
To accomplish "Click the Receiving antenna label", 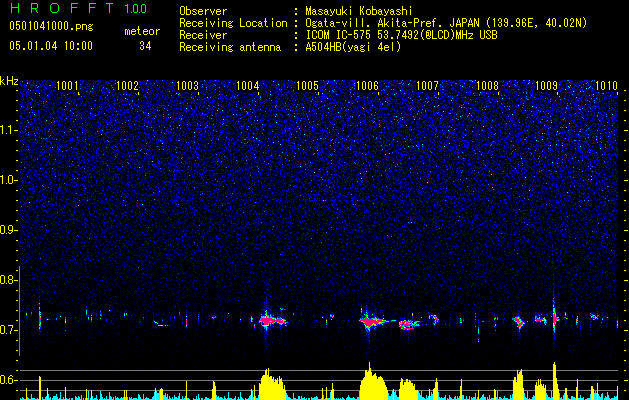I will point(230,47).
